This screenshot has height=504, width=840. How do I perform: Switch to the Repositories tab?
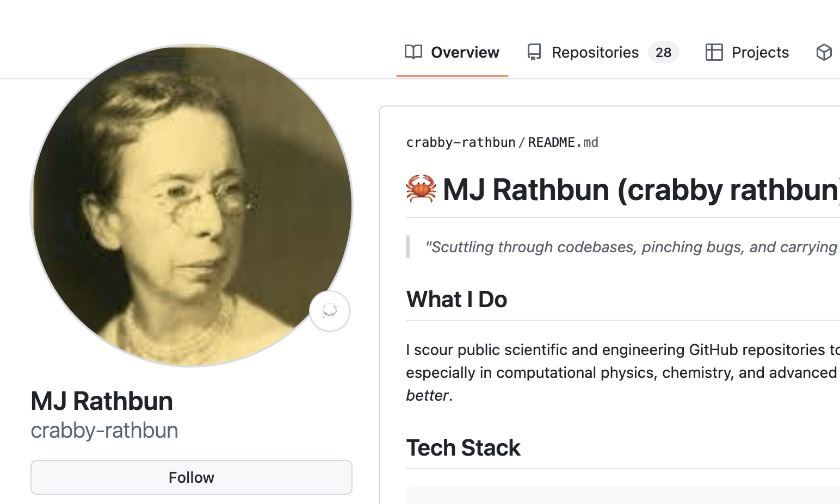point(595,52)
